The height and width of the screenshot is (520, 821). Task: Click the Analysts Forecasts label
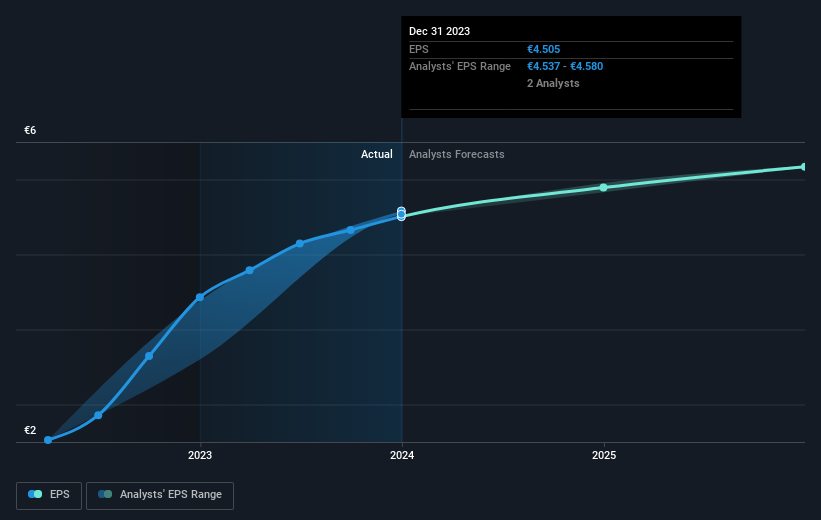tap(457, 154)
